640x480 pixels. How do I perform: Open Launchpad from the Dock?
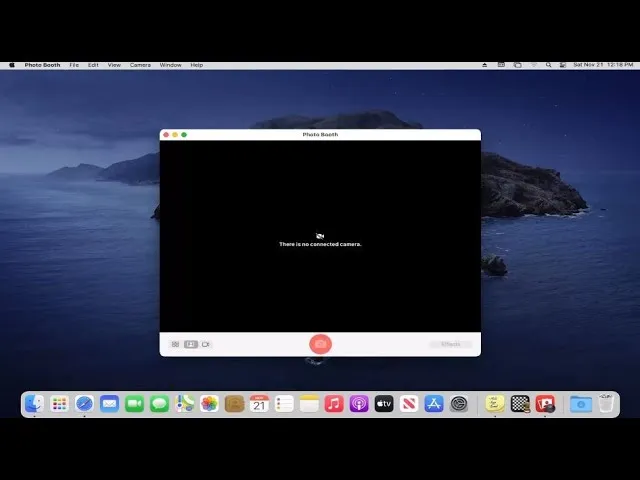(x=60, y=404)
